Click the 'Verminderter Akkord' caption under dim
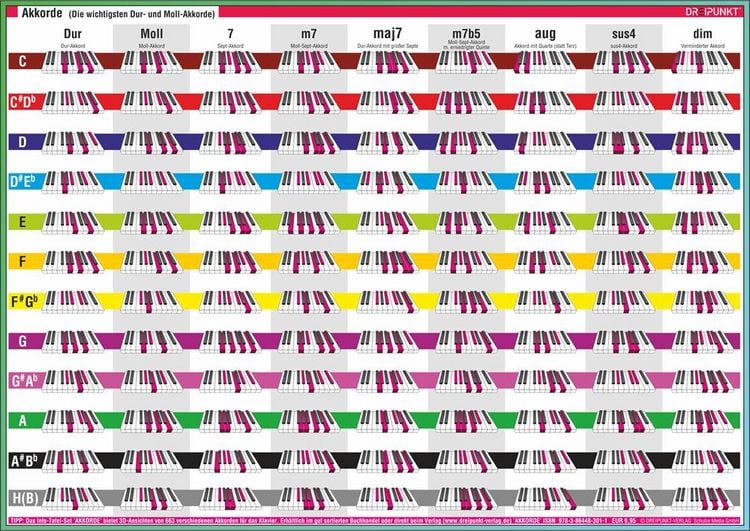 (x=703, y=46)
